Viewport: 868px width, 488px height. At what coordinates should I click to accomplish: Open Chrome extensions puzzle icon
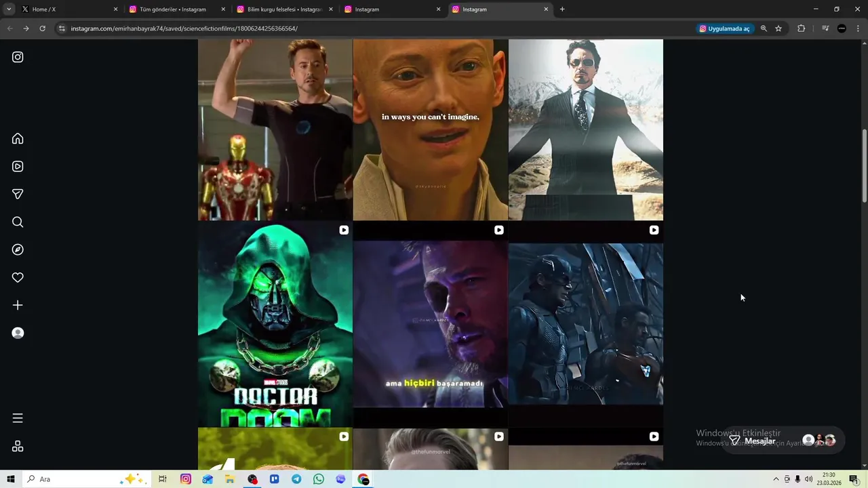[x=801, y=28]
